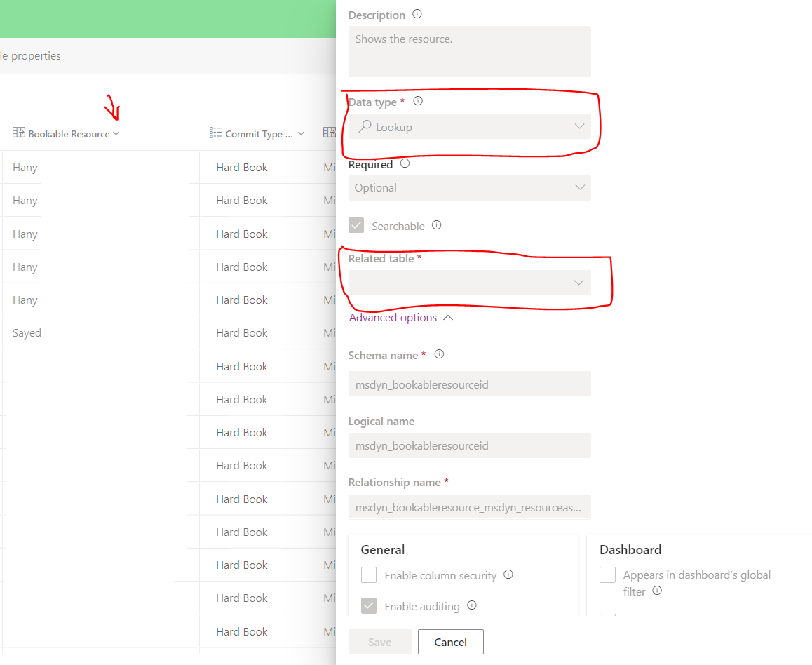Viewport: 812px width, 665px height.
Task: Open the Bookable Resource column menu
Action: point(117,134)
